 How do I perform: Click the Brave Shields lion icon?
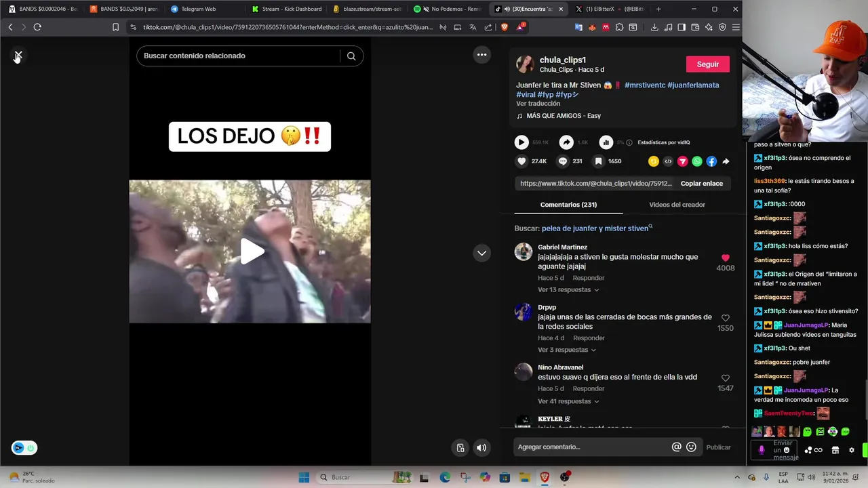pos(504,27)
